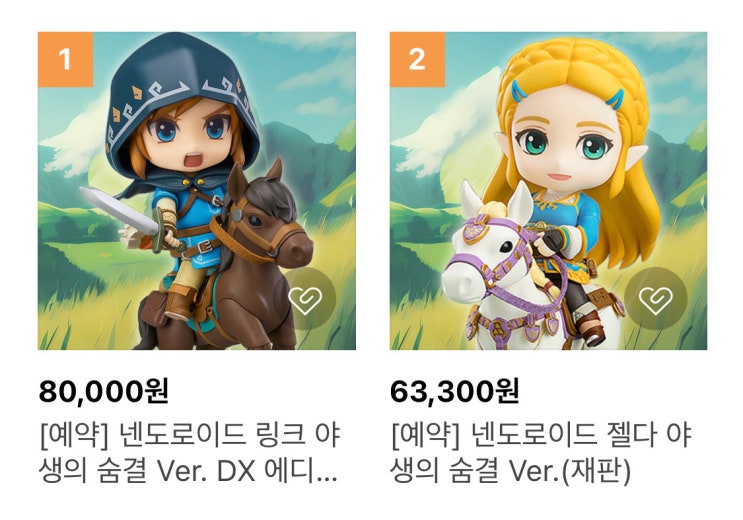Click the brown horse in the first product image
This screenshot has height=520, width=743.
point(246,265)
